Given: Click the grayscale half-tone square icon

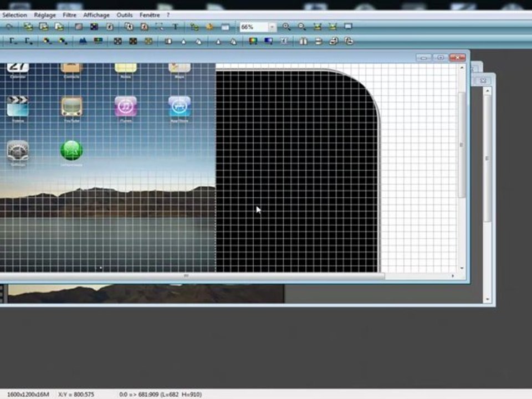Looking at the screenshot, I should [168, 41].
